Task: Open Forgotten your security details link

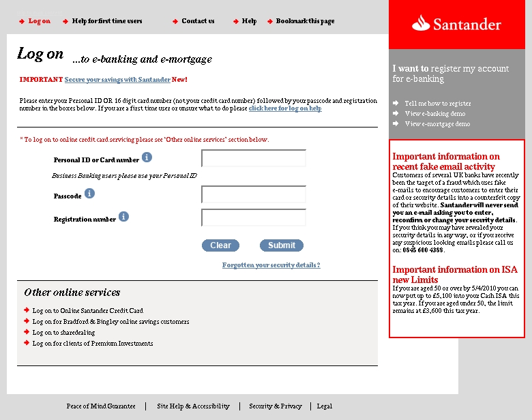Action: pyautogui.click(x=271, y=265)
